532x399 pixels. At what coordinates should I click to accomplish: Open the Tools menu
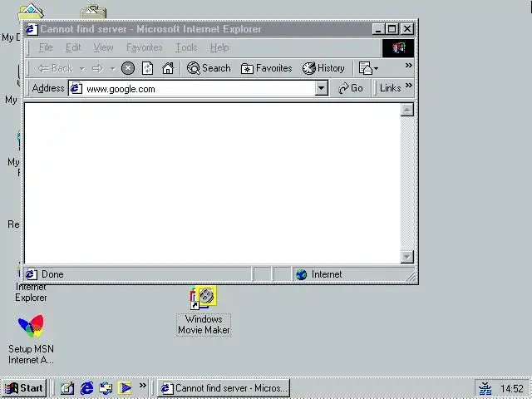pos(186,47)
